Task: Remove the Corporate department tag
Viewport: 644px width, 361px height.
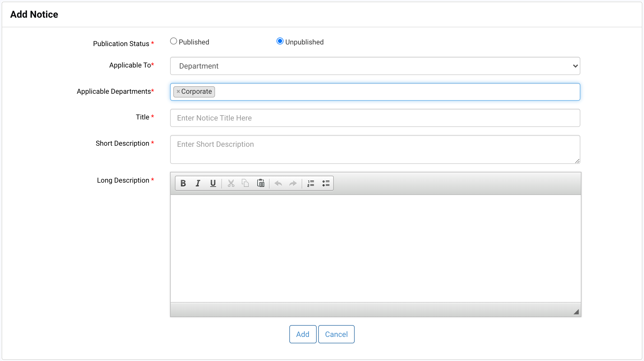Action: tap(178, 92)
